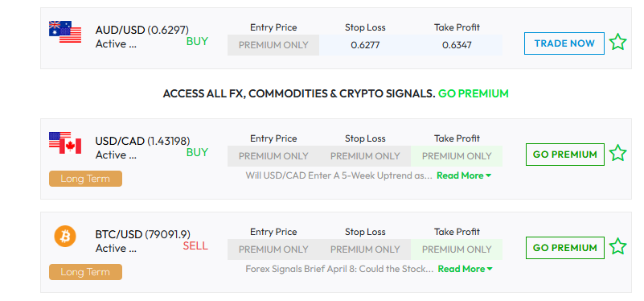Open the GO PREMIUM link in banner
Image resolution: width=644 pixels, height=301 pixels.
[473, 93]
